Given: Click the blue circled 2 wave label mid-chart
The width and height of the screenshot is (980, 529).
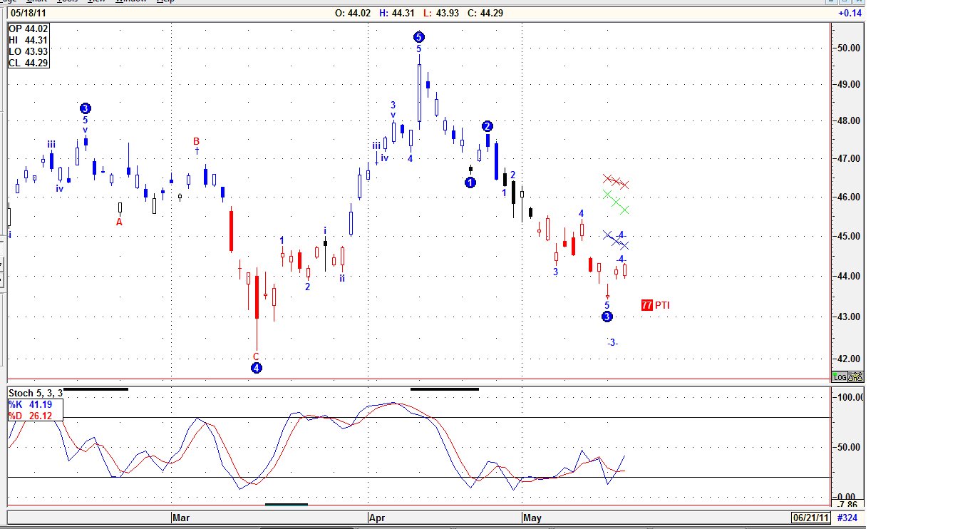Looking at the screenshot, I should 487,125.
